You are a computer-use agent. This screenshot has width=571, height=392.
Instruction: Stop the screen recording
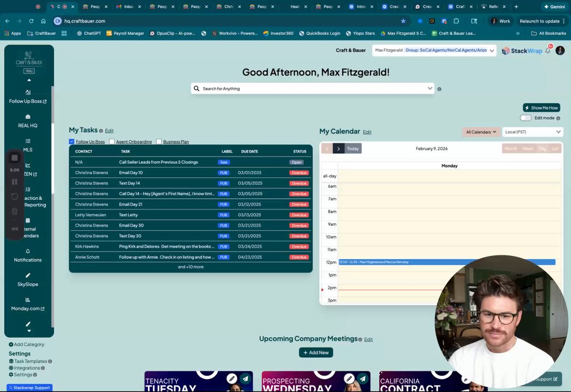(15, 158)
